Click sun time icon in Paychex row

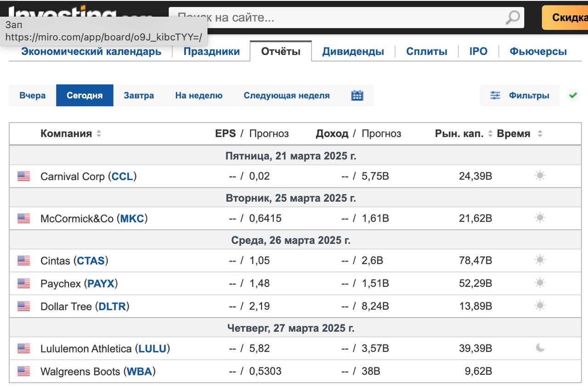pyautogui.click(x=540, y=283)
